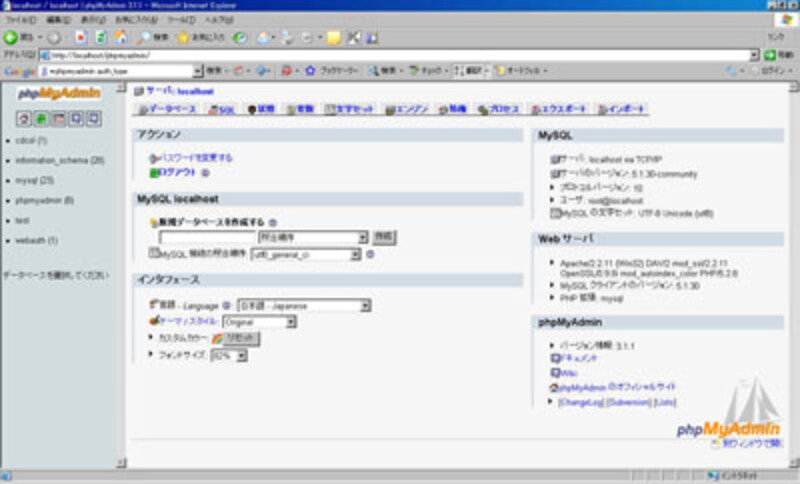Open the Edit menu in the menu bar
This screenshot has height=484, width=800.
tap(58, 20)
